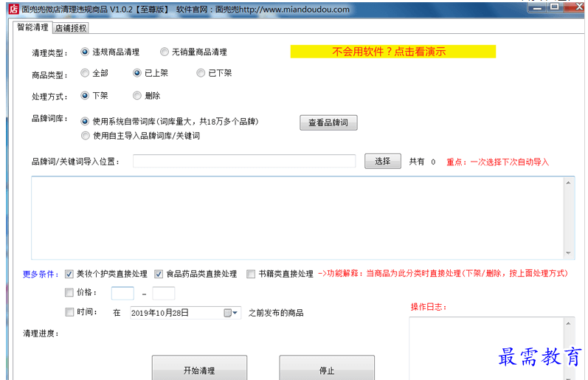Click the red 重点：一次选择下次自动导入 note
This screenshot has width=588, height=380.
(x=498, y=162)
